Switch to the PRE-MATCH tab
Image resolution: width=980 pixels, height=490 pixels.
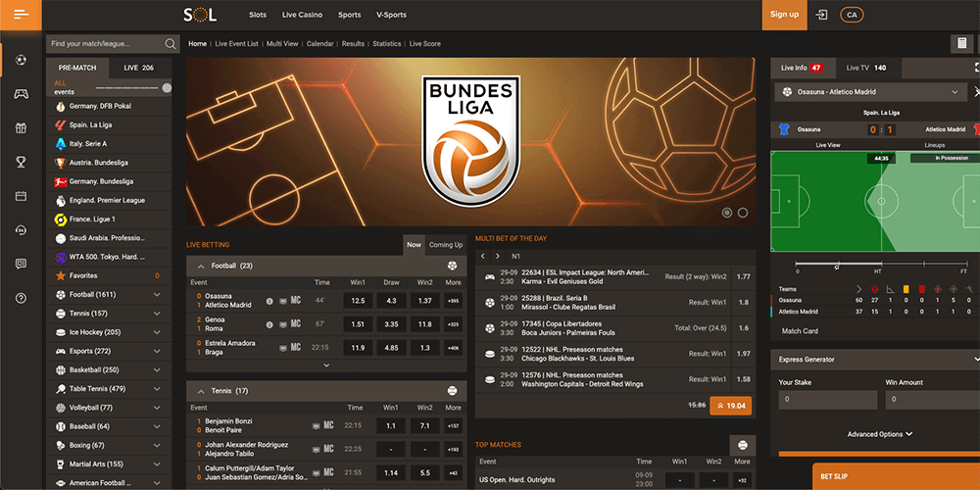[77, 68]
